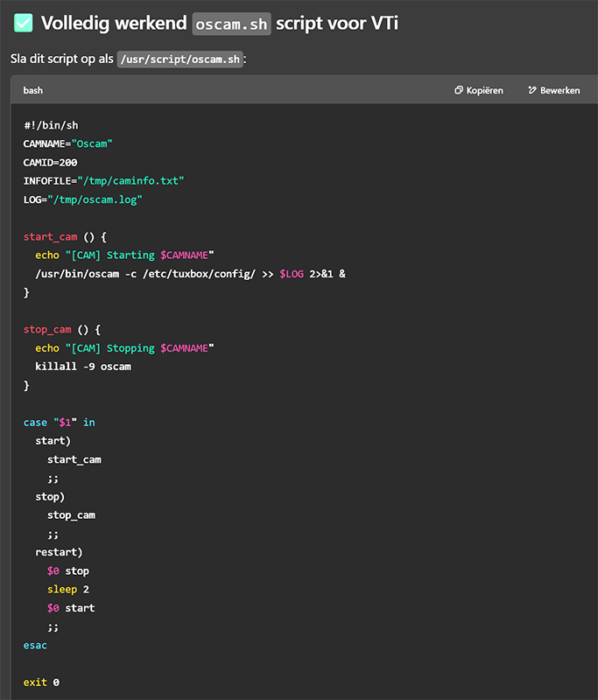
Task: Click the oscam.sh inline code in the heading
Action: tap(231, 24)
